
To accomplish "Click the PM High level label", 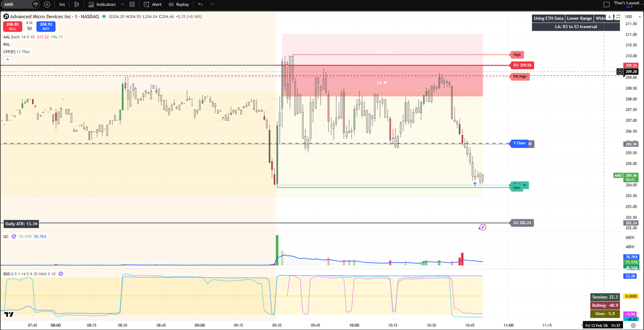I will coord(520,76).
